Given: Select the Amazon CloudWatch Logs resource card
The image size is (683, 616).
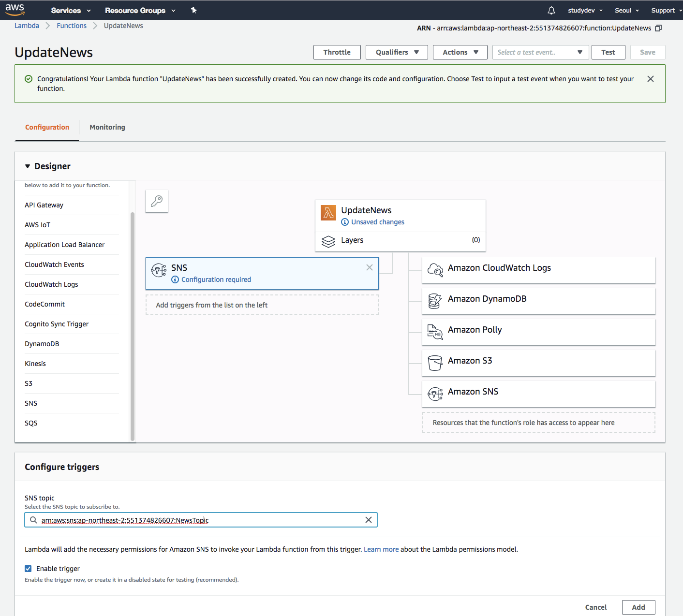Looking at the screenshot, I should (x=539, y=270).
